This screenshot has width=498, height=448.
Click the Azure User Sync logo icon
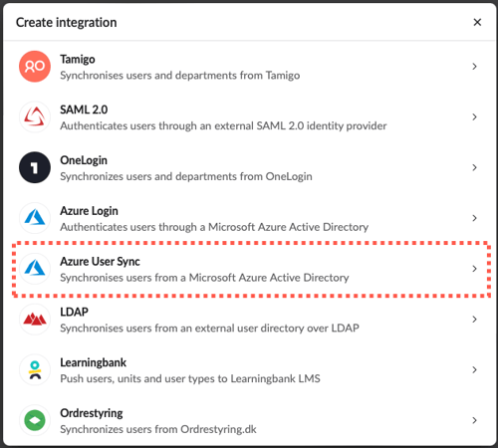[x=35, y=269]
